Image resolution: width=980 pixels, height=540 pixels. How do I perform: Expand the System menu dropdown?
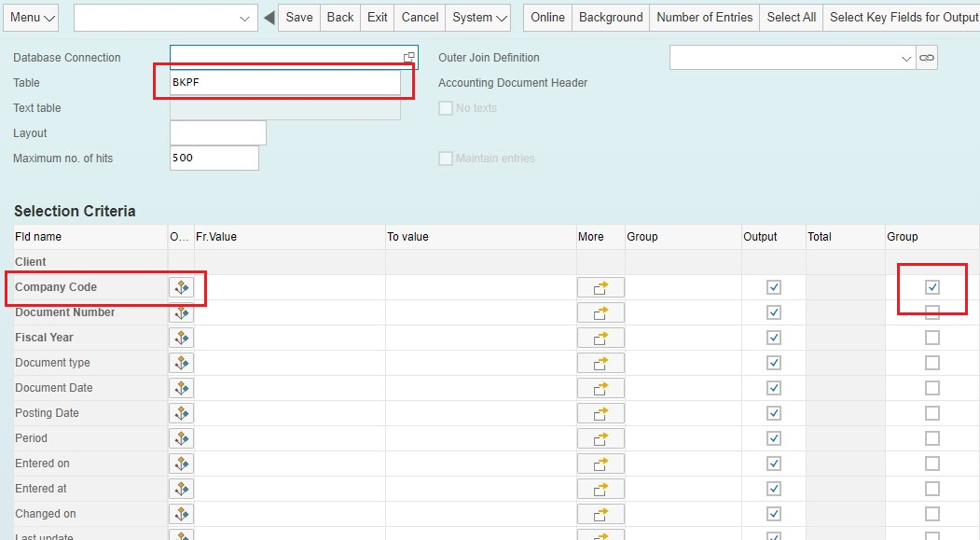478,18
